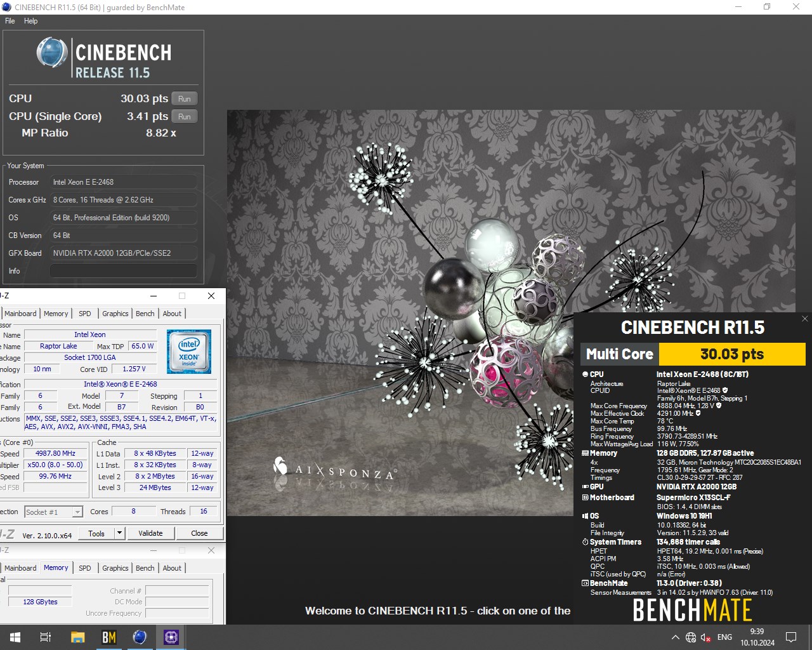Run the CPU Single Core benchmark
The image size is (812, 650).
pyautogui.click(x=185, y=116)
